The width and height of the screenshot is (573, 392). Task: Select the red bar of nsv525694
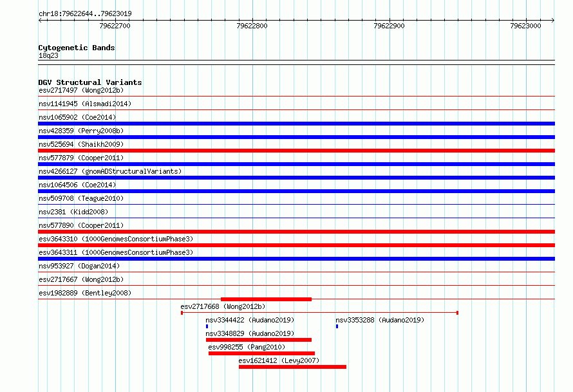coord(296,151)
